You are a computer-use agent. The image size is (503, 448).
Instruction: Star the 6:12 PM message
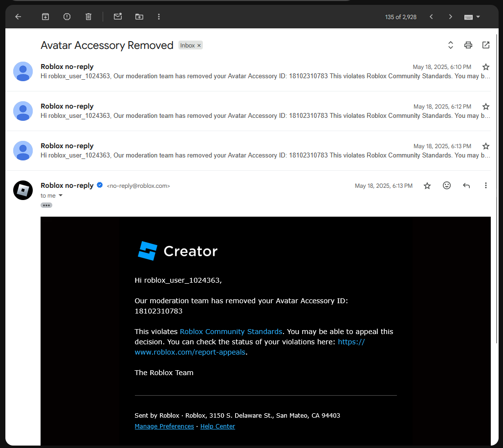(x=486, y=107)
